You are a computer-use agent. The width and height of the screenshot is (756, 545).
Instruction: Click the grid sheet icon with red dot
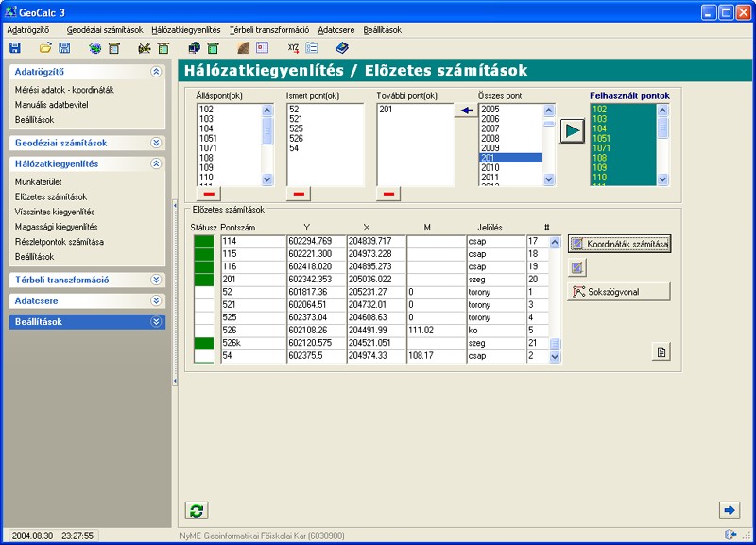pos(263,48)
